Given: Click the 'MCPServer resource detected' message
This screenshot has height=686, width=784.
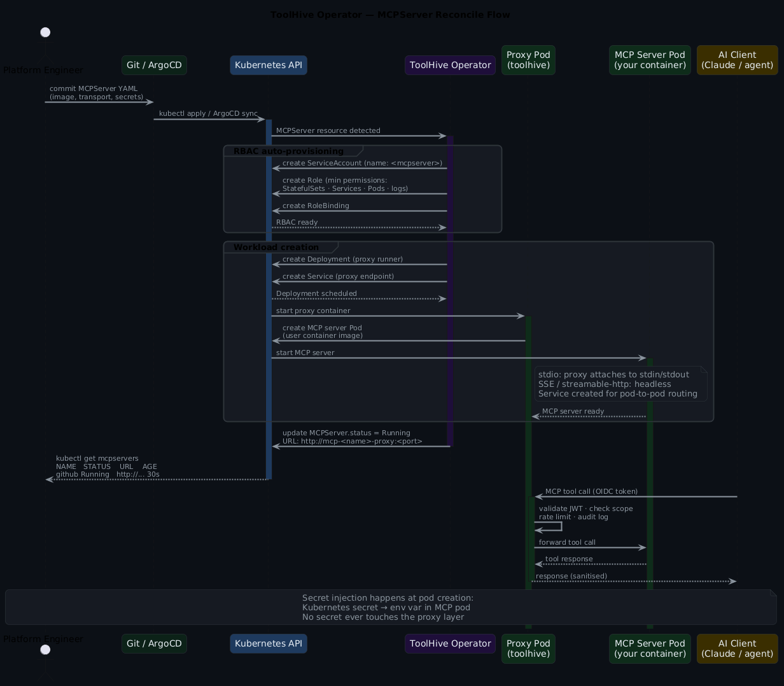Looking at the screenshot, I should tap(328, 131).
